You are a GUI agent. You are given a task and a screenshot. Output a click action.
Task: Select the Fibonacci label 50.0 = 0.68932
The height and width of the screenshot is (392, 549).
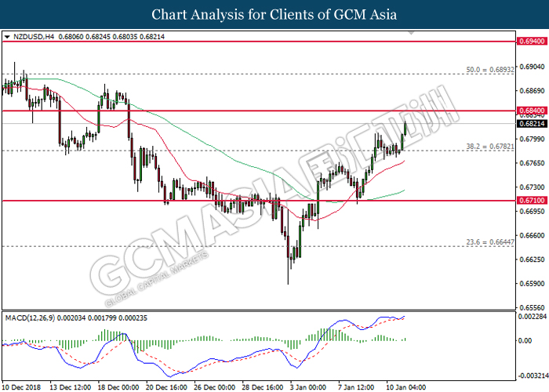(490, 70)
